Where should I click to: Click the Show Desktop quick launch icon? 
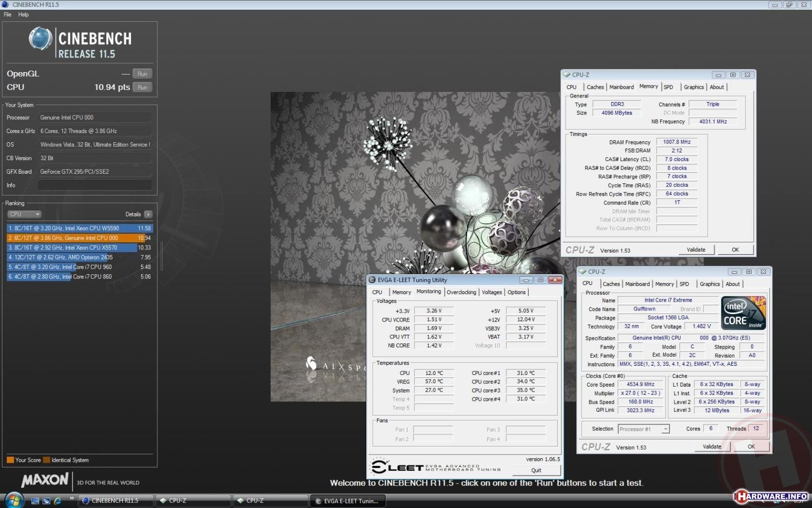(35, 500)
